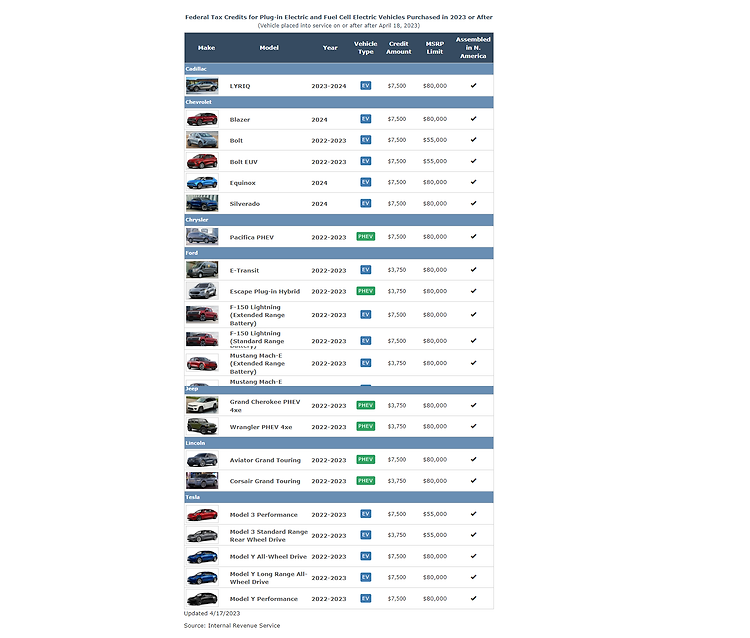Click the $7,500 credit amount for Aviator Grand Touring
Image resolution: width=750 pixels, height=638 pixels.
coord(397,460)
